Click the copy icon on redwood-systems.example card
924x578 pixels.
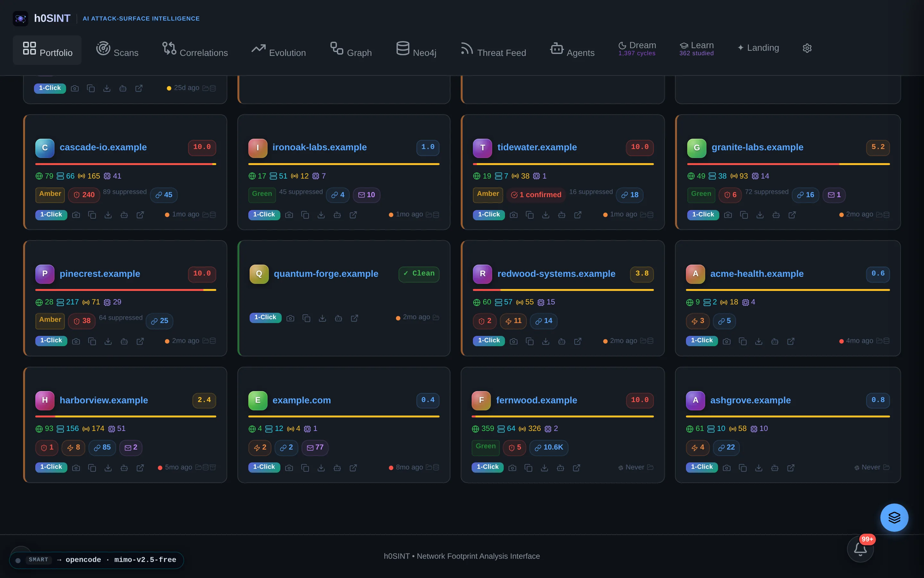pos(530,341)
